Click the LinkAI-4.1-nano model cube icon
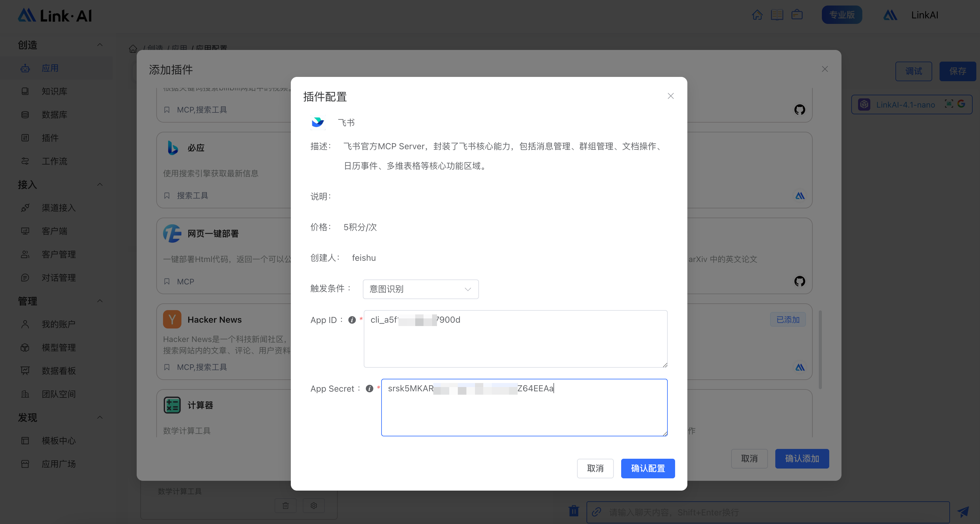980x524 pixels. (864, 104)
